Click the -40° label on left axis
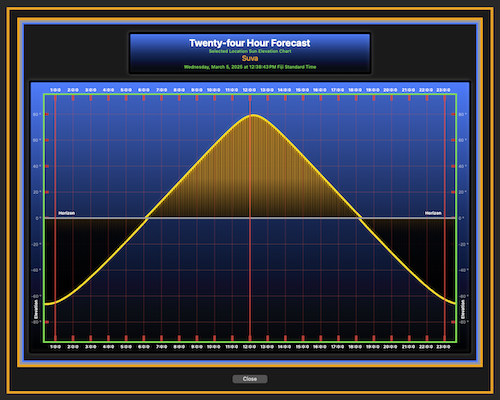The width and height of the screenshot is (500, 400). pyautogui.click(x=36, y=270)
